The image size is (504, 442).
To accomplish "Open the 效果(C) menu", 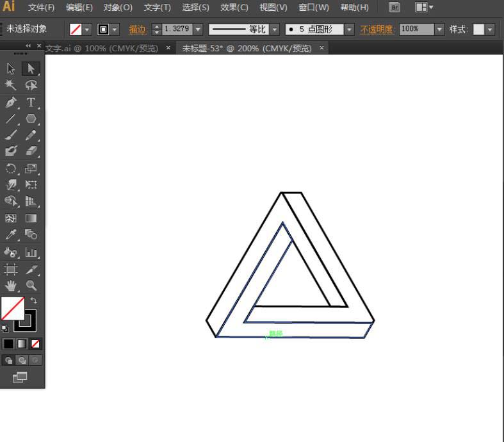I will pos(234,8).
